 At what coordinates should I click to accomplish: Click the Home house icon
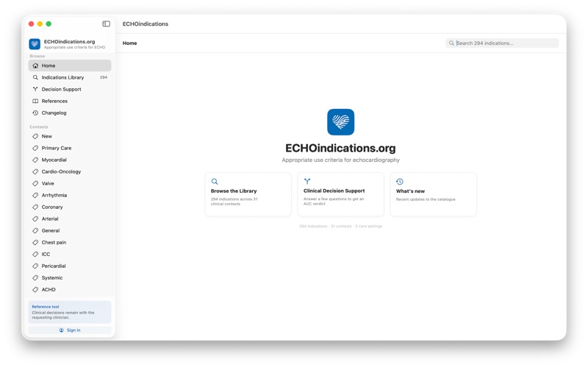(x=35, y=66)
